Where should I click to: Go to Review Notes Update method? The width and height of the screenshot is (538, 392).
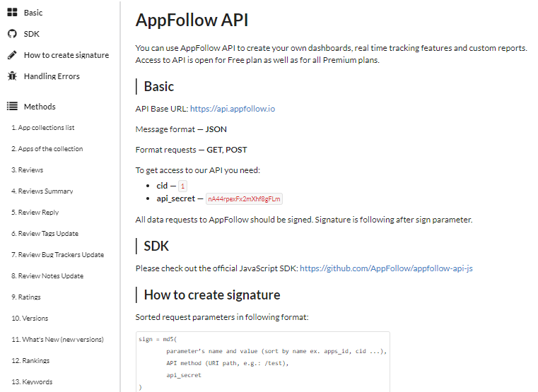click(x=47, y=276)
